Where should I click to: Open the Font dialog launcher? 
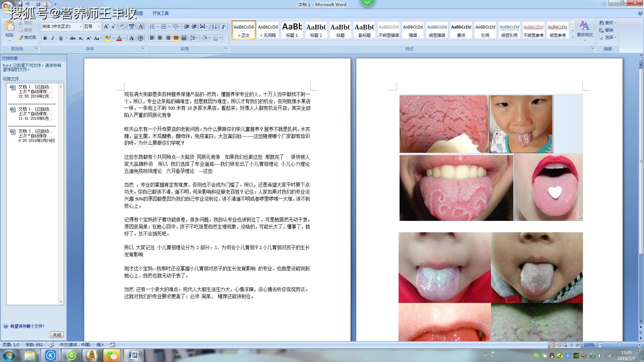click(x=143, y=48)
